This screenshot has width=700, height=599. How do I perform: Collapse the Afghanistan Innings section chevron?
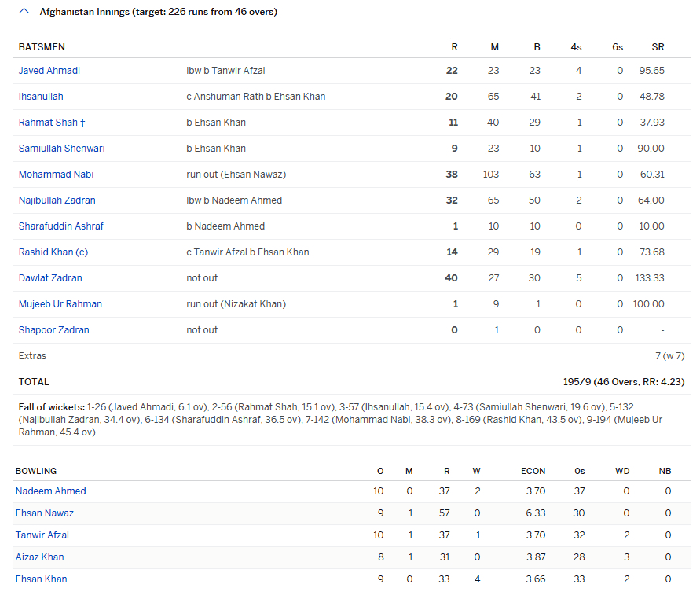[24, 12]
